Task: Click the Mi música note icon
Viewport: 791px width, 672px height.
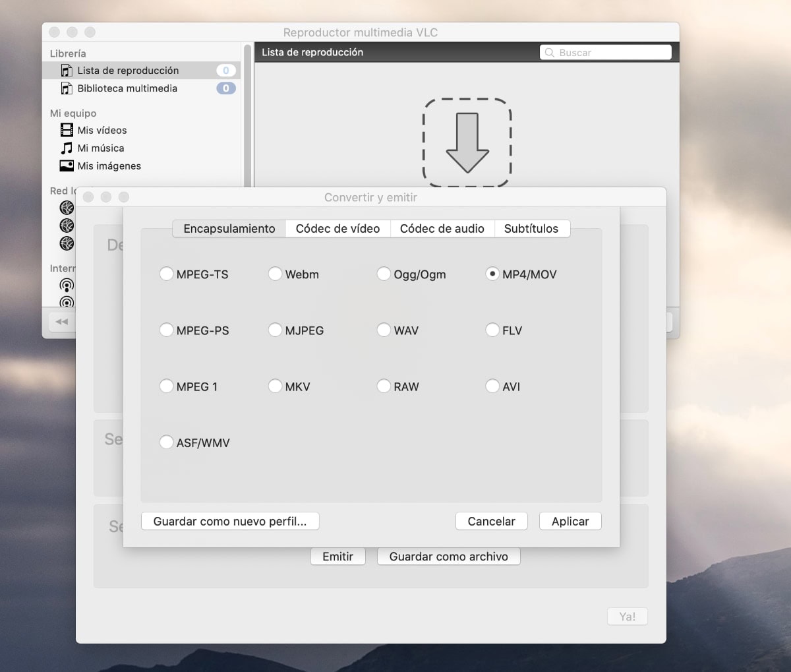Action: point(67,148)
